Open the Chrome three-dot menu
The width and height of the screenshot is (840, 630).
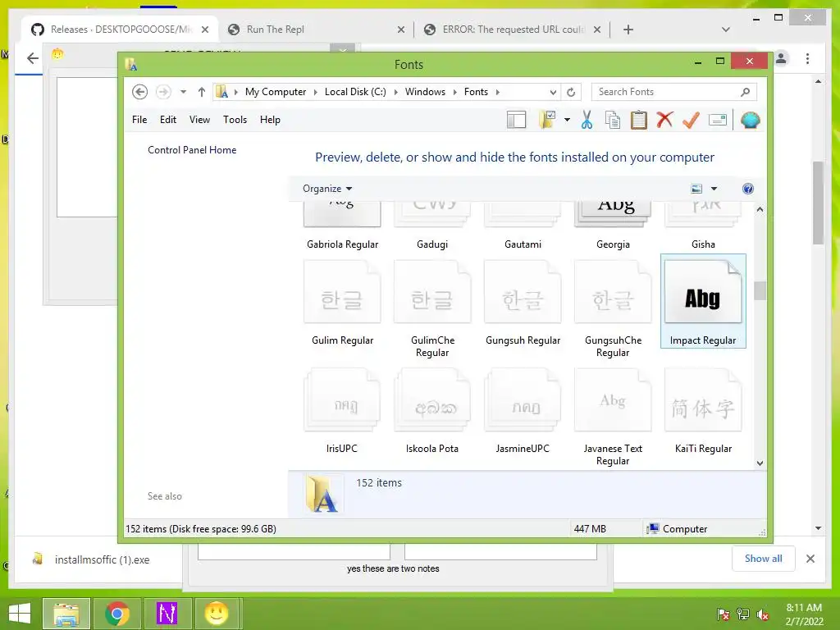(x=807, y=58)
